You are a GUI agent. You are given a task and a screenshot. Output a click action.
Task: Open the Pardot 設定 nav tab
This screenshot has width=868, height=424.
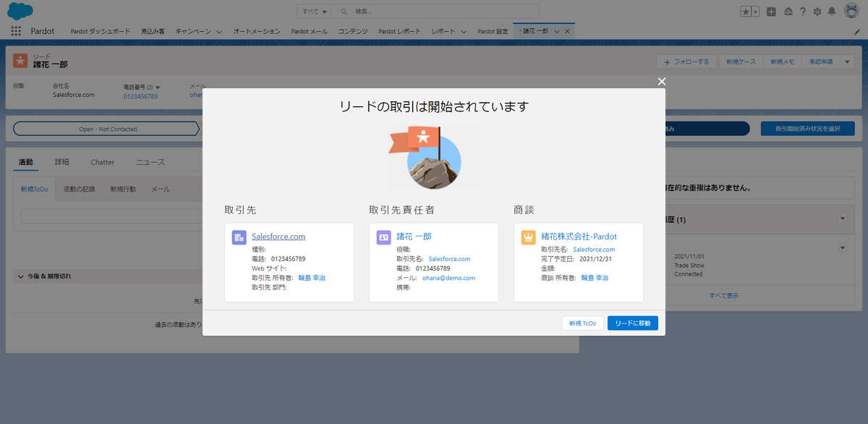(493, 31)
